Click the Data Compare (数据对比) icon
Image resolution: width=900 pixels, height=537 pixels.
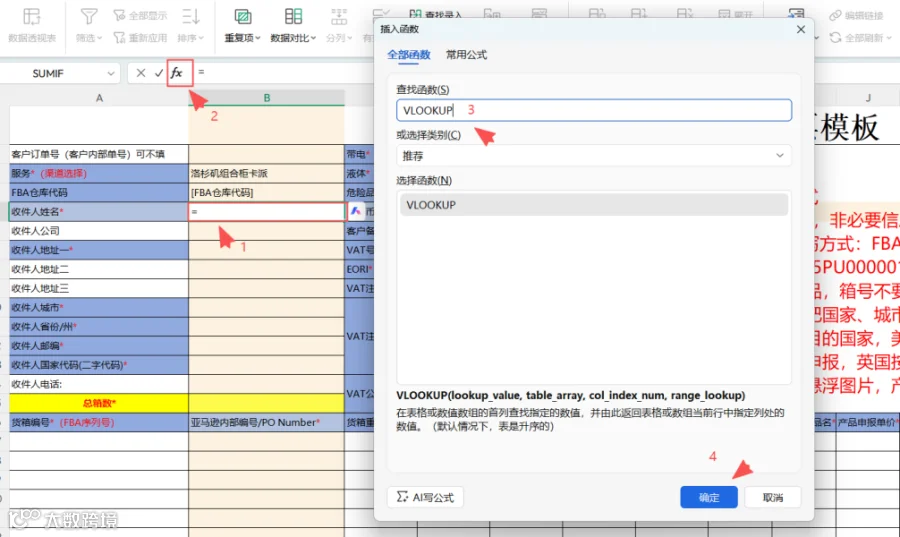tap(293, 16)
